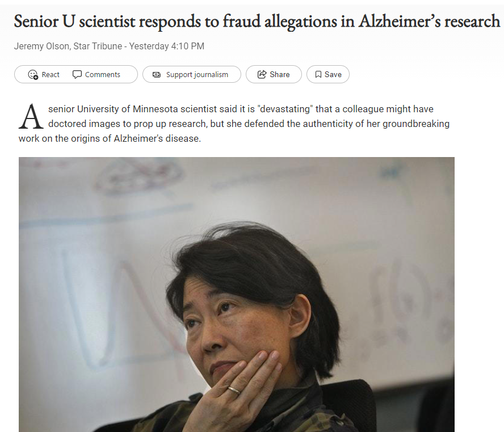Click Star Tribune in the byline
Image resolution: width=504 pixels, height=432 pixels.
pyautogui.click(x=98, y=46)
